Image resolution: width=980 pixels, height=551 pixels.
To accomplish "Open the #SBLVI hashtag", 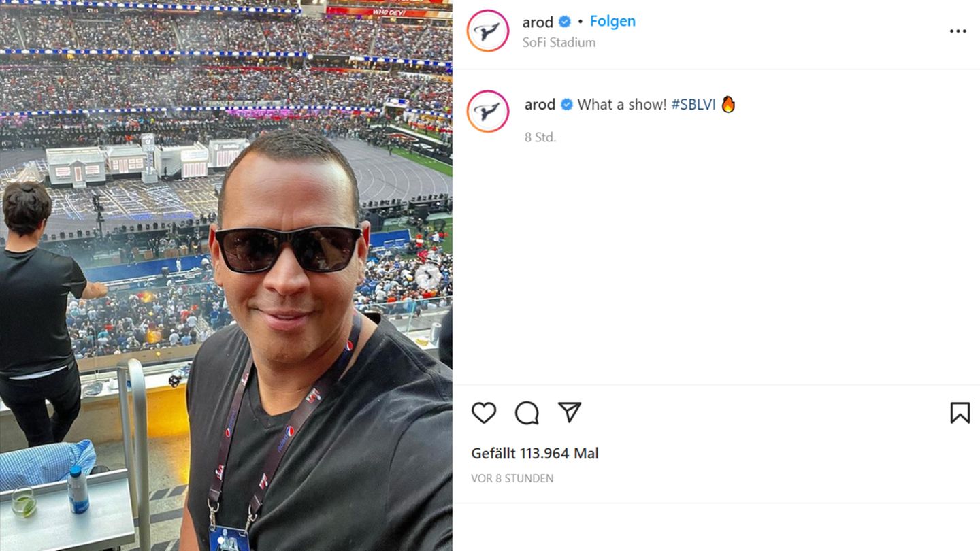I will pos(693,105).
